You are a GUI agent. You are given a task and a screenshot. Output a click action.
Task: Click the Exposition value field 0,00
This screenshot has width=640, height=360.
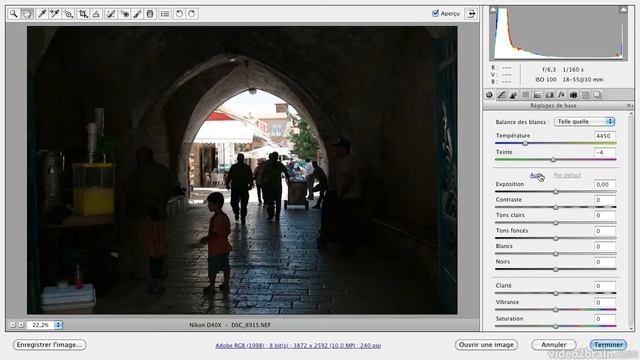click(x=604, y=184)
